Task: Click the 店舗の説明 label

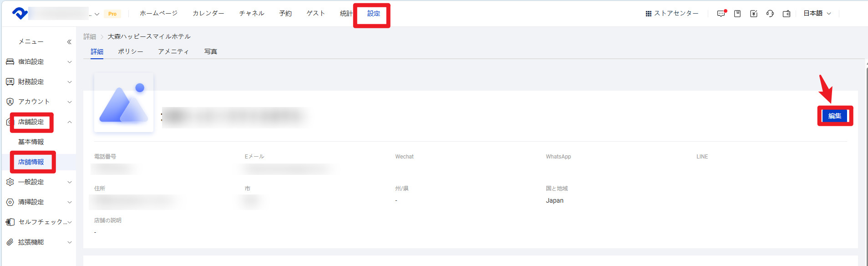Action: click(x=108, y=220)
